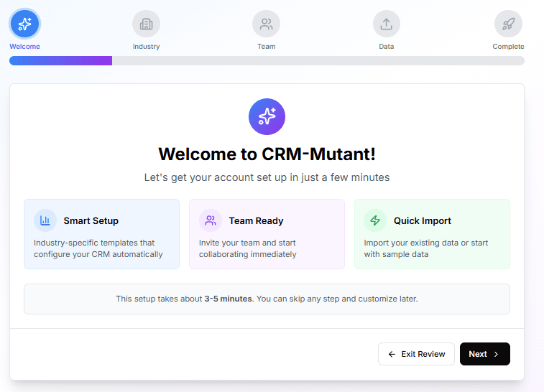Click the Next button text
544x392 pixels.
click(x=478, y=354)
